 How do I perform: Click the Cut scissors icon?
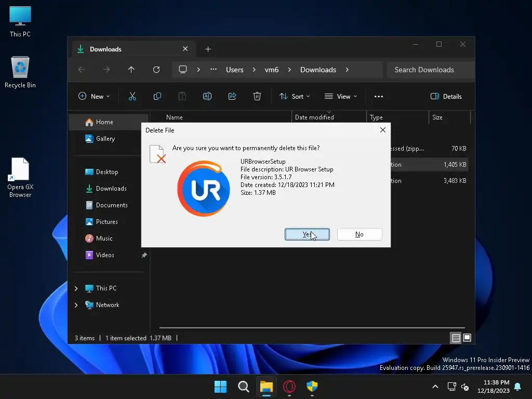pos(132,96)
